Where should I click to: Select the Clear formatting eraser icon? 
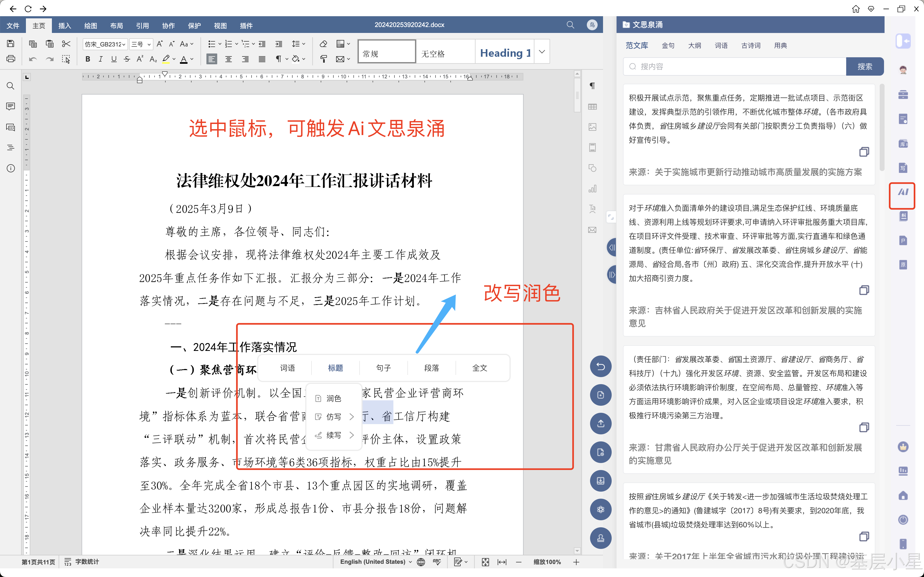click(x=323, y=44)
